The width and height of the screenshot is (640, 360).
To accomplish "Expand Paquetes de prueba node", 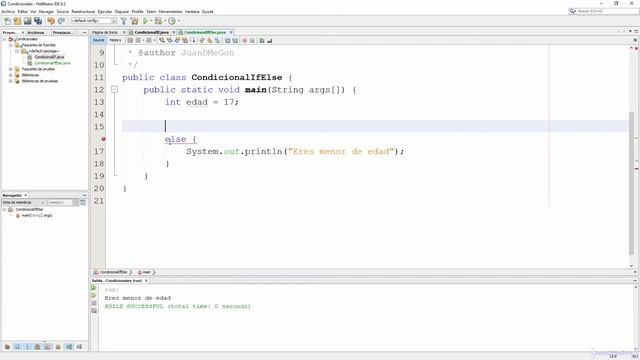I will coord(11,69).
